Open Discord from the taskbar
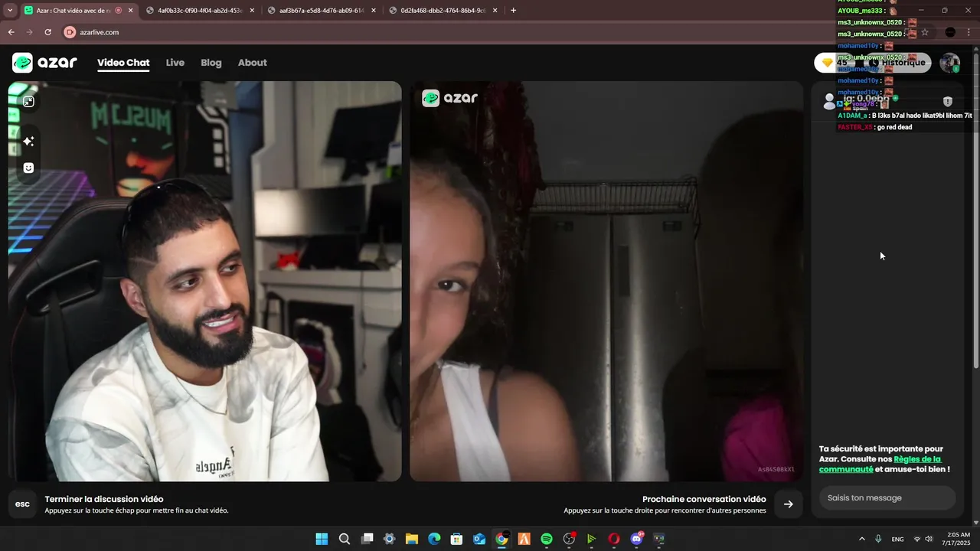 (636, 539)
